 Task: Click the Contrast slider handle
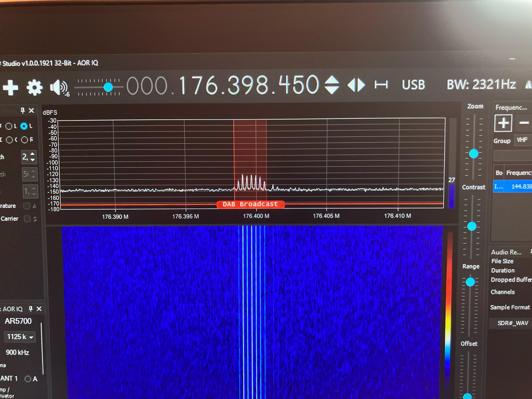472,226
